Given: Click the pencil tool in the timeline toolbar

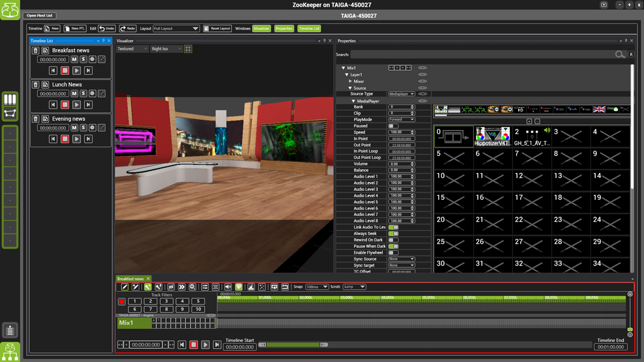Looking at the screenshot, I should pyautogui.click(x=125, y=287).
